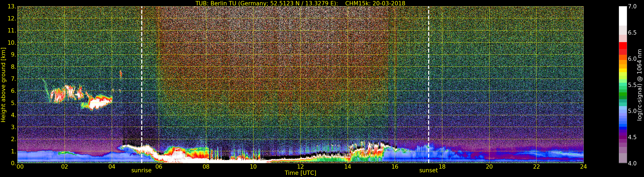Click the '08' hour tick on time axis

pos(206,167)
